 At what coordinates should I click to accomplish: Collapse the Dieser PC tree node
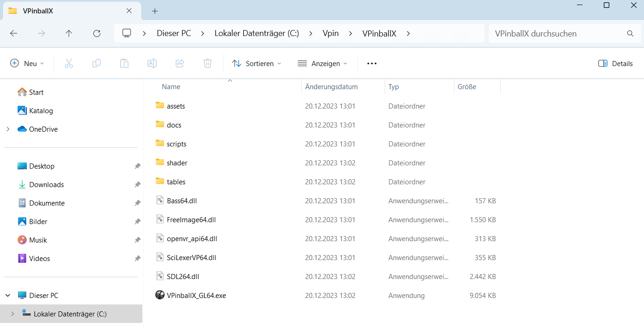coord(8,295)
